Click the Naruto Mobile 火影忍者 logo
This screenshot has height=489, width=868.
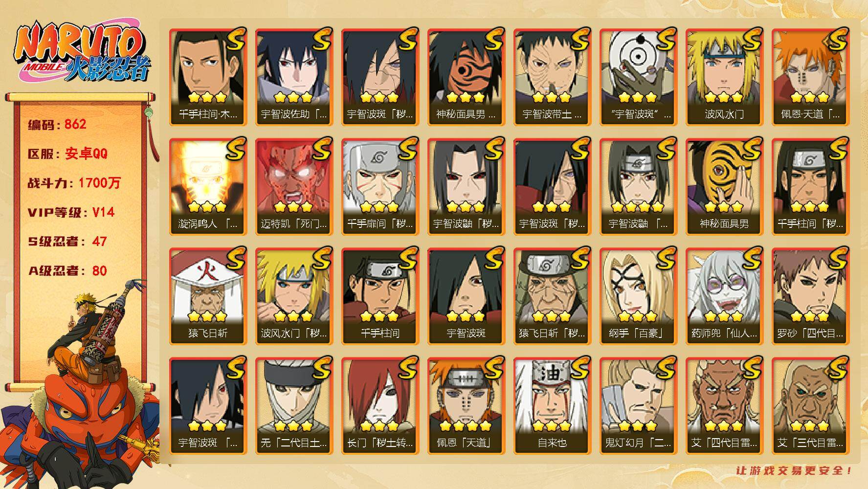(82, 52)
